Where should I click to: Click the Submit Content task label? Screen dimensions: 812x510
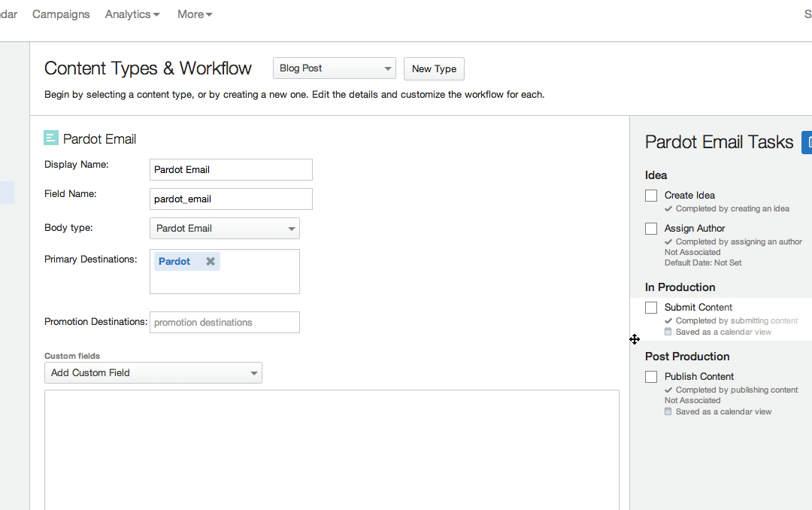[698, 308]
